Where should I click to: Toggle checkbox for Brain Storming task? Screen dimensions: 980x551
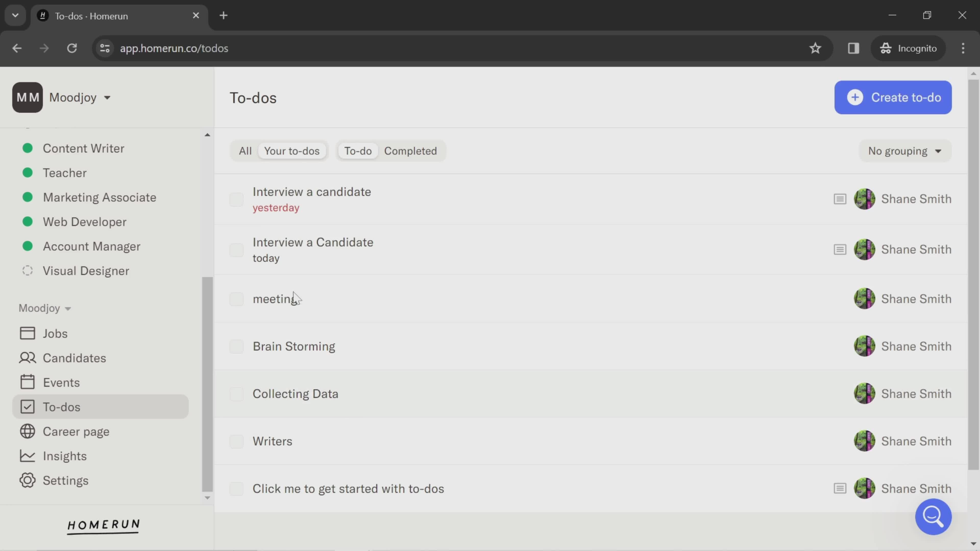tap(236, 346)
